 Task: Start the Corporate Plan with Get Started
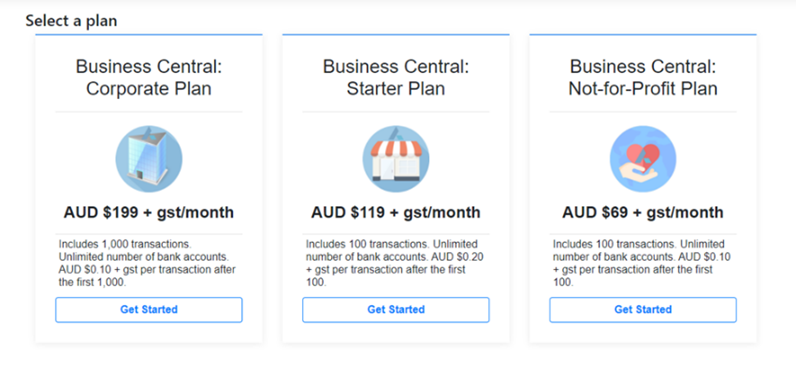[x=149, y=310]
